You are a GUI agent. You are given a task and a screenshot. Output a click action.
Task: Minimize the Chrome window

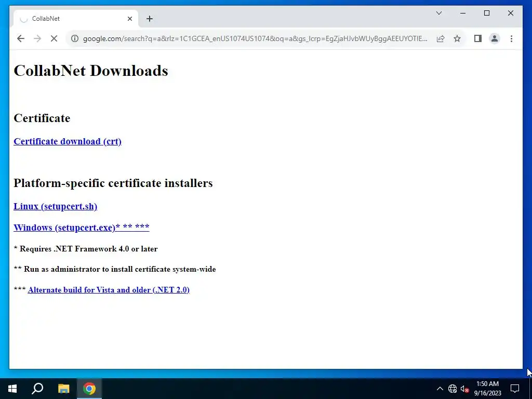tap(463, 13)
